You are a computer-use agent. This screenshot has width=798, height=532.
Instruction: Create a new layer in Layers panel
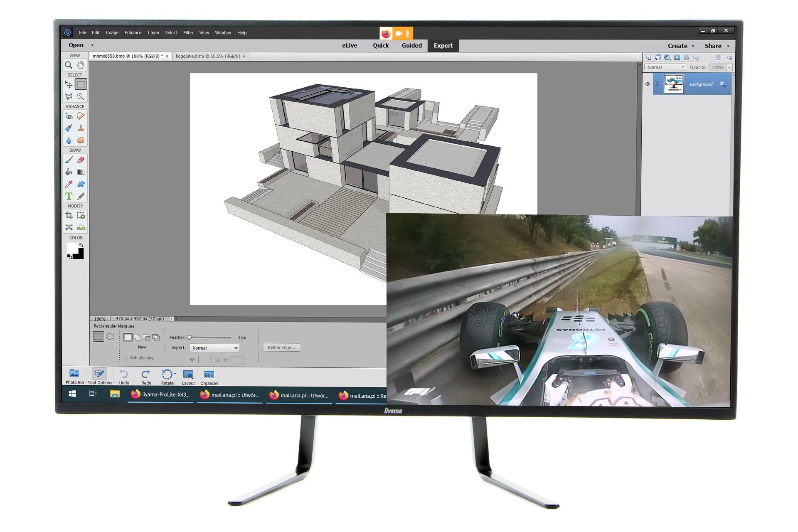[648, 57]
